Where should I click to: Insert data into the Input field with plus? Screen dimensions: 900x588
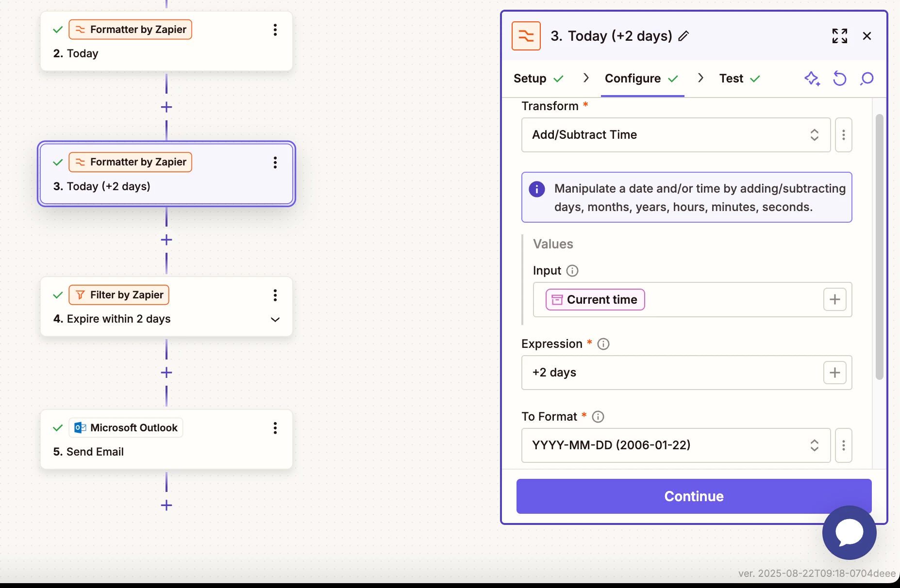[x=835, y=300]
